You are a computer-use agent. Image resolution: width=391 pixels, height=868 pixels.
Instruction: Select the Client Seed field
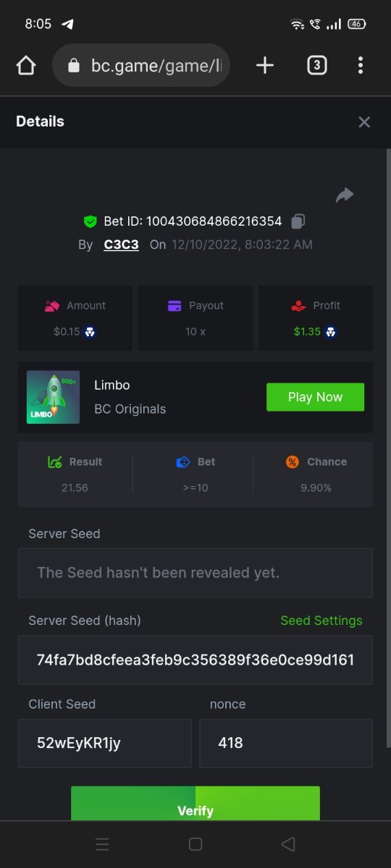[x=105, y=743]
